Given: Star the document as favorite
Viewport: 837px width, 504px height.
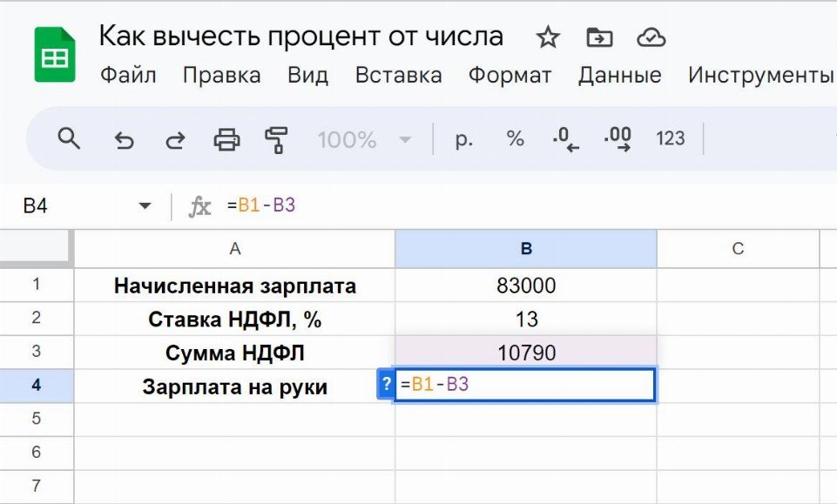Looking at the screenshot, I should click(x=548, y=37).
